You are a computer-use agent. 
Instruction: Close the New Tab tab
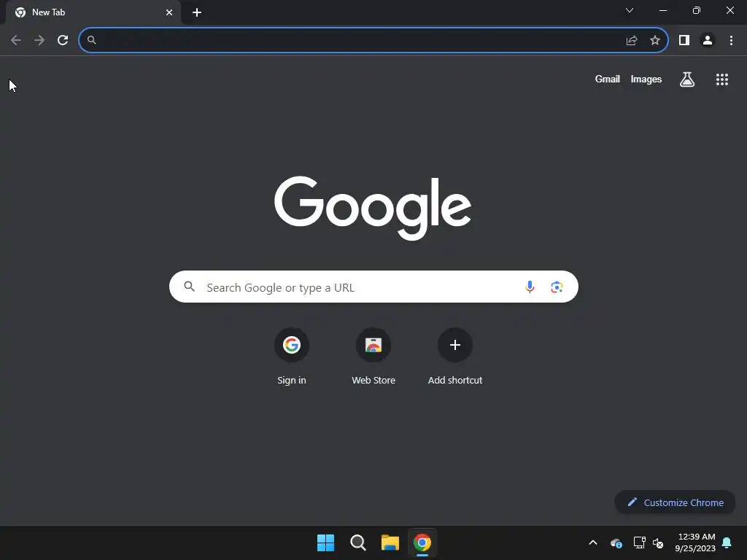[169, 12]
